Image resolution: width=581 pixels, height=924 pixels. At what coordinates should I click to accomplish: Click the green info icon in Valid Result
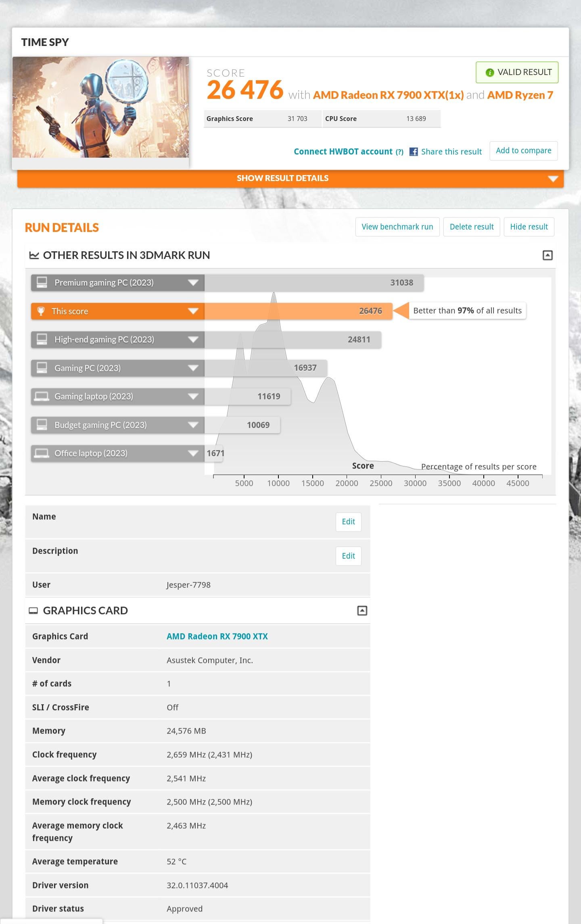point(490,73)
